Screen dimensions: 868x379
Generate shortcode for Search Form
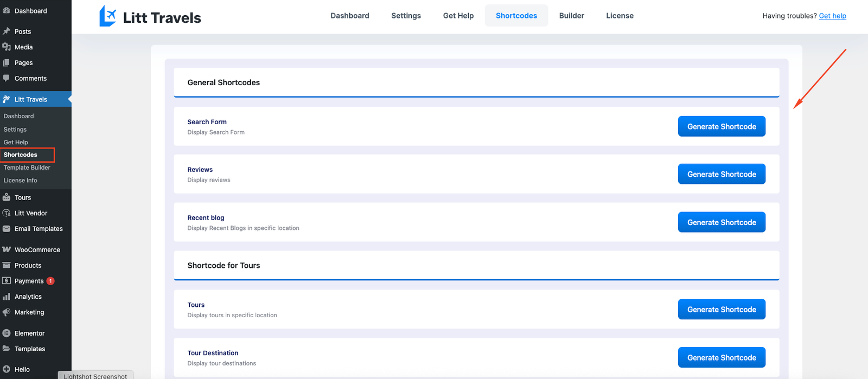click(x=721, y=126)
